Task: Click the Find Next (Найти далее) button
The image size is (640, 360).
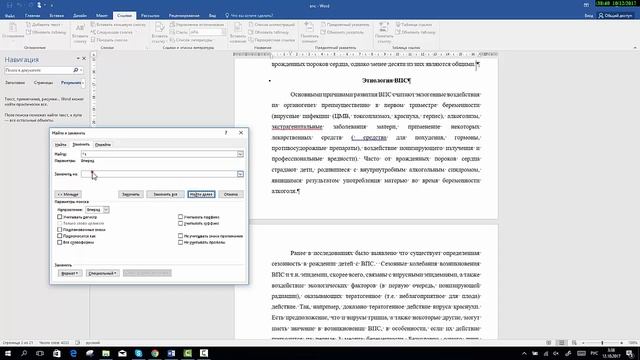Action: coord(201,194)
